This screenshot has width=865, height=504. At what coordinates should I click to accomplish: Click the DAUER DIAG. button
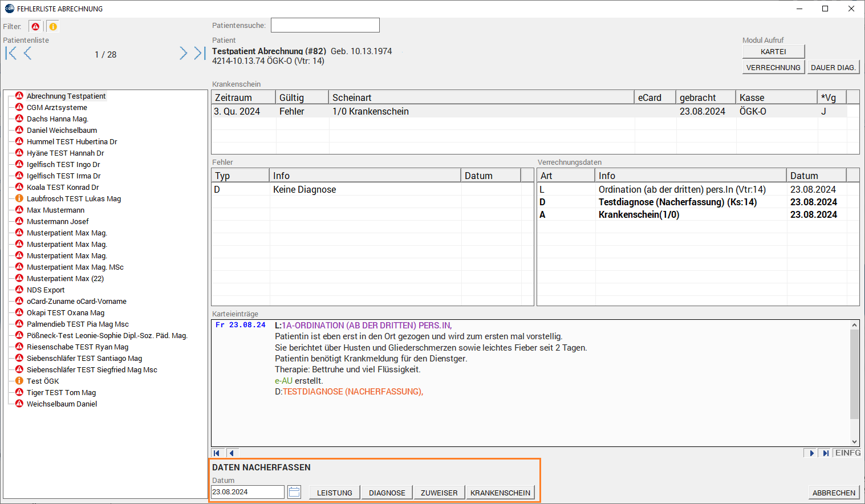[833, 67]
